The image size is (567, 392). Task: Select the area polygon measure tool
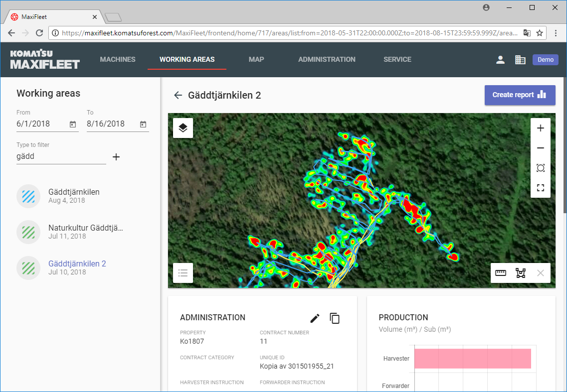[520, 273]
